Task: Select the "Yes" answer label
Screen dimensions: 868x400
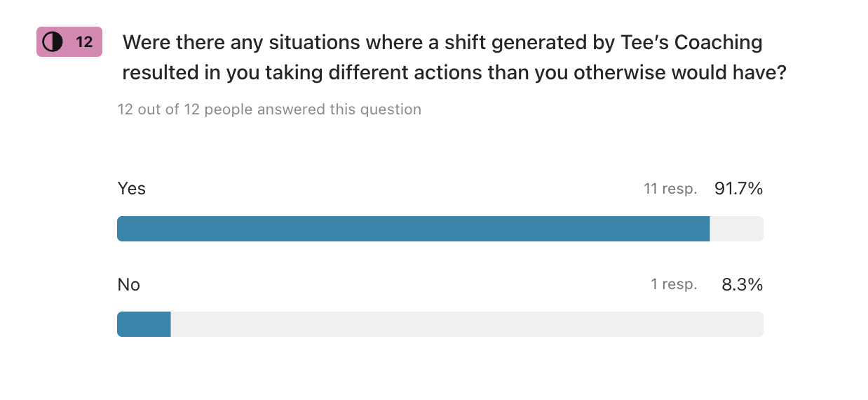Action: click(x=131, y=189)
